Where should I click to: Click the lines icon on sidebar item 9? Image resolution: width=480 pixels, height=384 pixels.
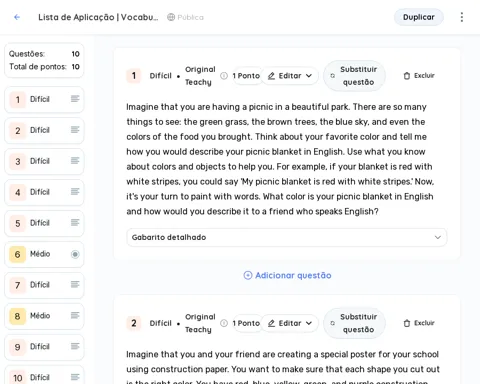(75, 346)
